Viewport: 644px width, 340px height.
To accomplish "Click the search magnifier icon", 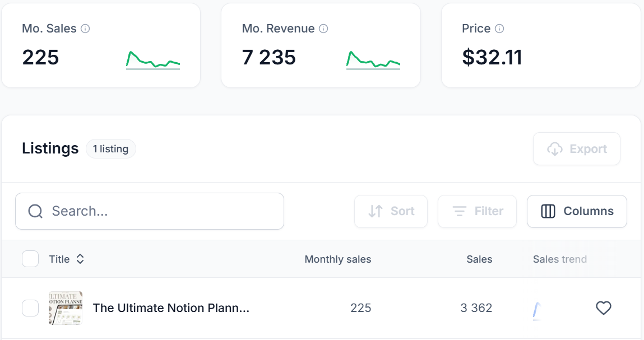I will click(35, 212).
